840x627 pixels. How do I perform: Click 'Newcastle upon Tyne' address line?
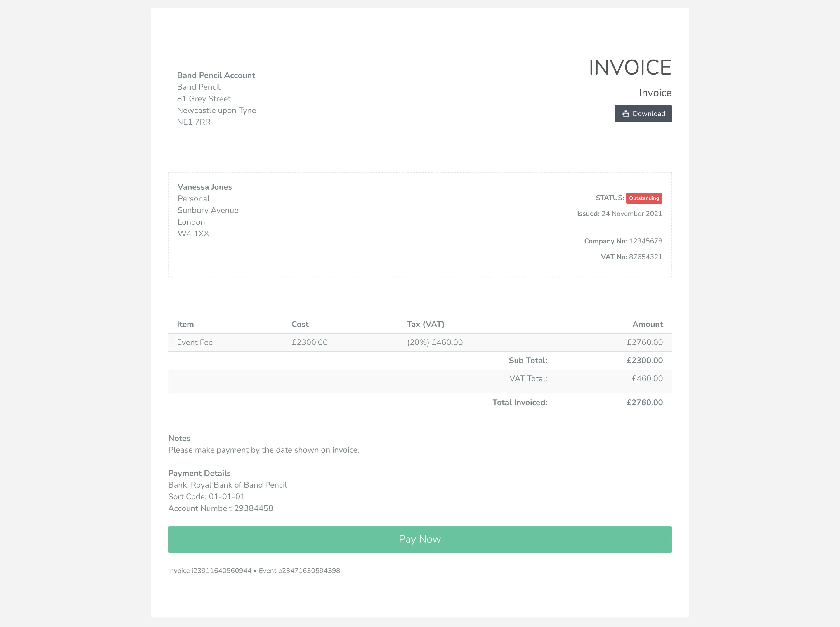[x=216, y=110]
